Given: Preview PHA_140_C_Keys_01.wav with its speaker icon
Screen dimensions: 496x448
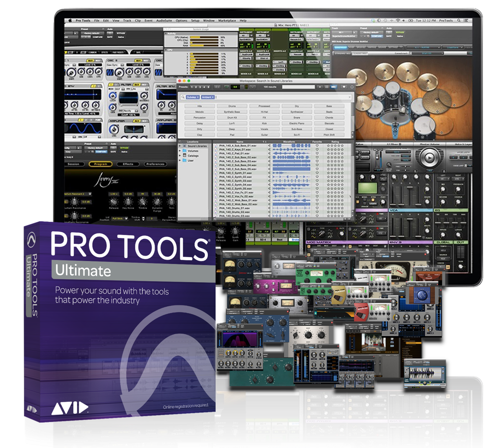Looking at the screenshot, I should (x=269, y=150).
